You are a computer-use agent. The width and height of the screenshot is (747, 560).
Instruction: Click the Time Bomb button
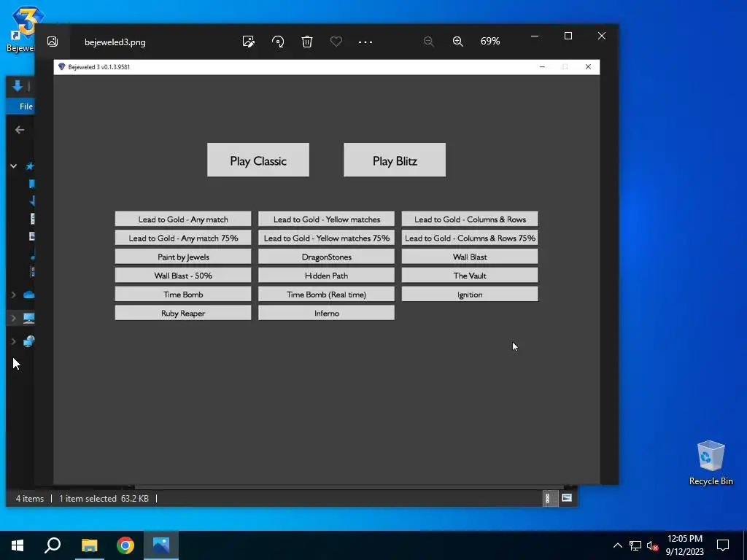coord(183,295)
